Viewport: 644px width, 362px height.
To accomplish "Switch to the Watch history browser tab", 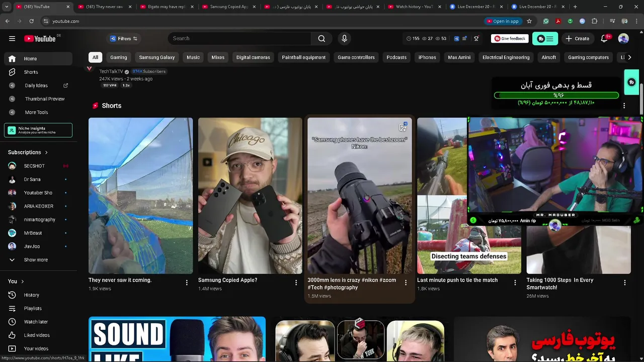I will click(x=414, y=7).
